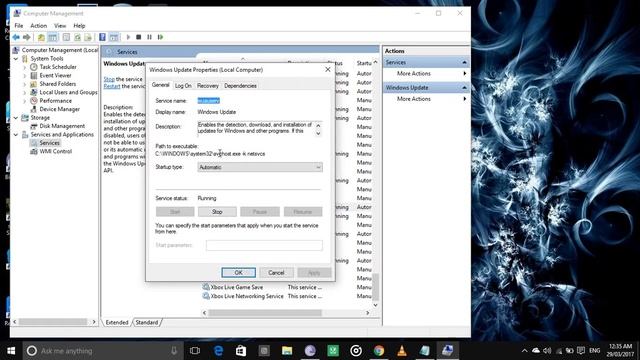The image size is (640, 360).
Task: Collapse Services and Applications node
Action: click(x=16, y=135)
